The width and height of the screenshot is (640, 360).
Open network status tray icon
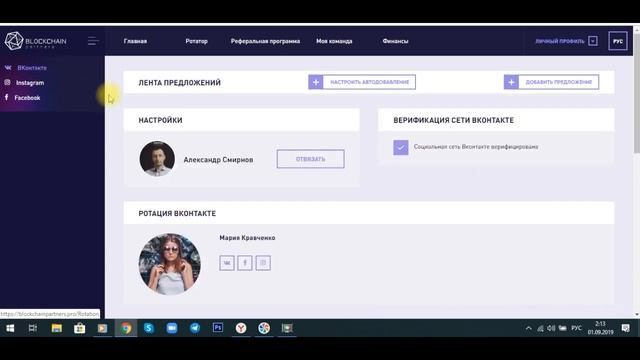coord(540,328)
